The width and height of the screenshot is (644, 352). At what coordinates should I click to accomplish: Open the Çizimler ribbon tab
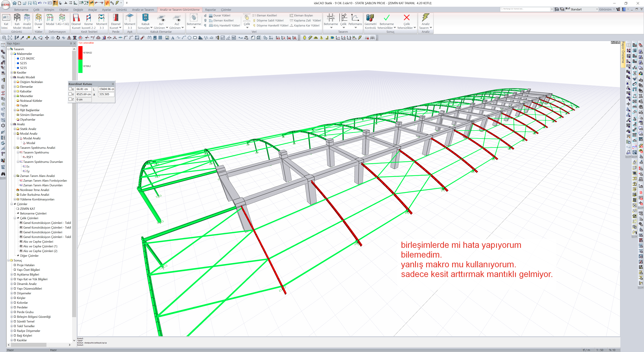point(226,10)
